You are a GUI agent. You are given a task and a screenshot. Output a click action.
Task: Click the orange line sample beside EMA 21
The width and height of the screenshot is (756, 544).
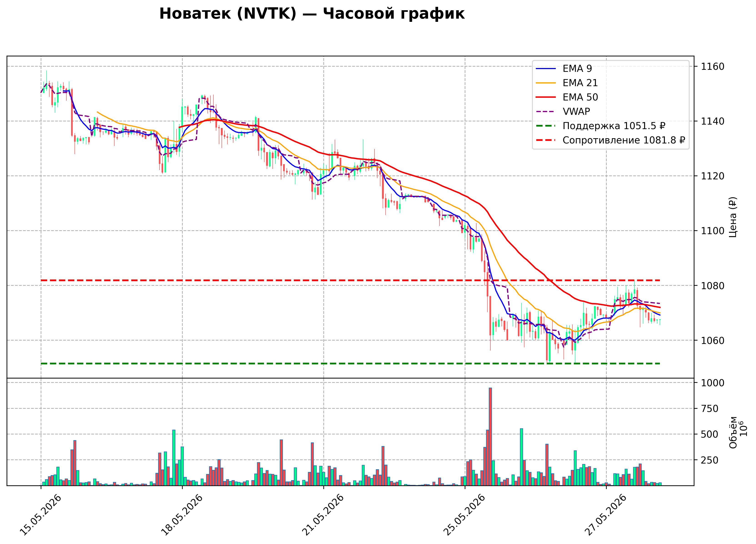pyautogui.click(x=546, y=83)
